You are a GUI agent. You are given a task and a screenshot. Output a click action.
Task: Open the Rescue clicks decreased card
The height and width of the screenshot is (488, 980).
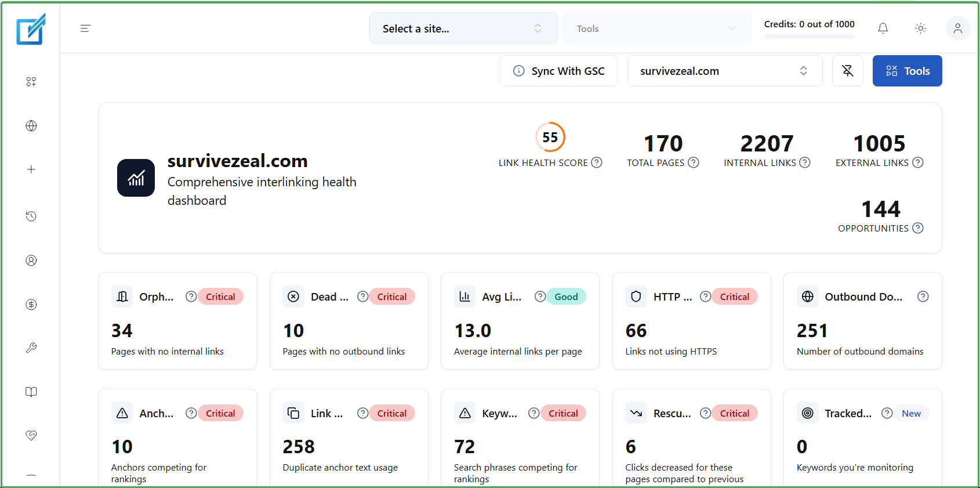point(692,438)
